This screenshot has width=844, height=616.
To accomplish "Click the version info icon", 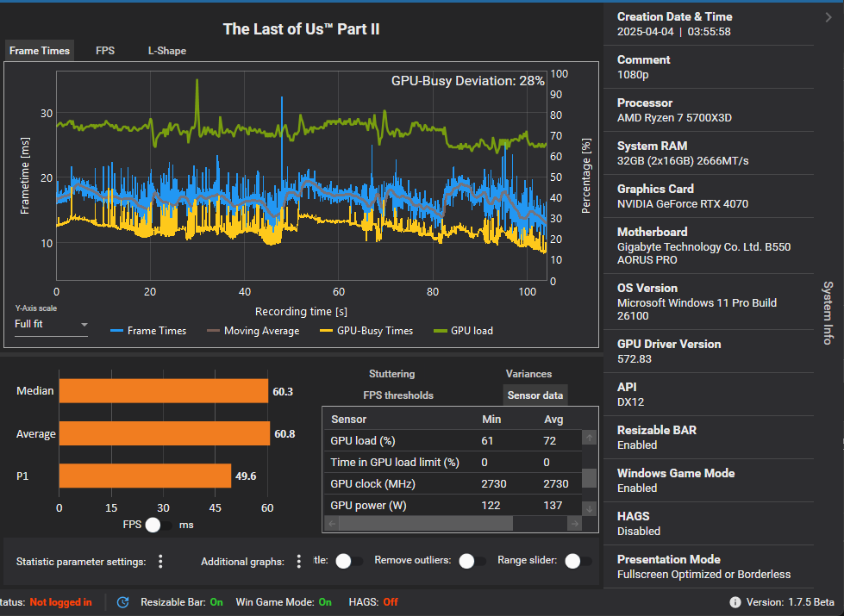I will 735,602.
